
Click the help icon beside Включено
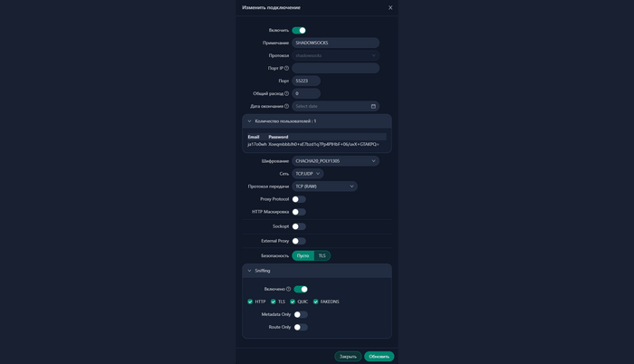[288, 289]
